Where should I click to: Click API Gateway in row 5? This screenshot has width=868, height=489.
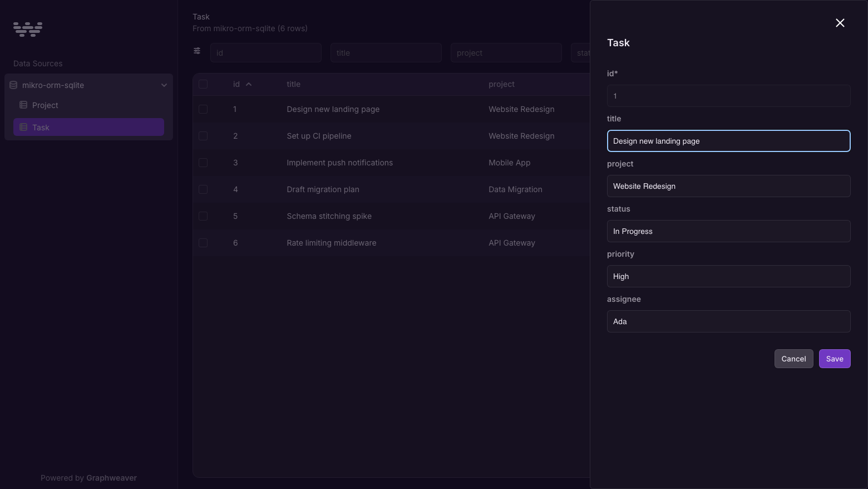click(511, 216)
